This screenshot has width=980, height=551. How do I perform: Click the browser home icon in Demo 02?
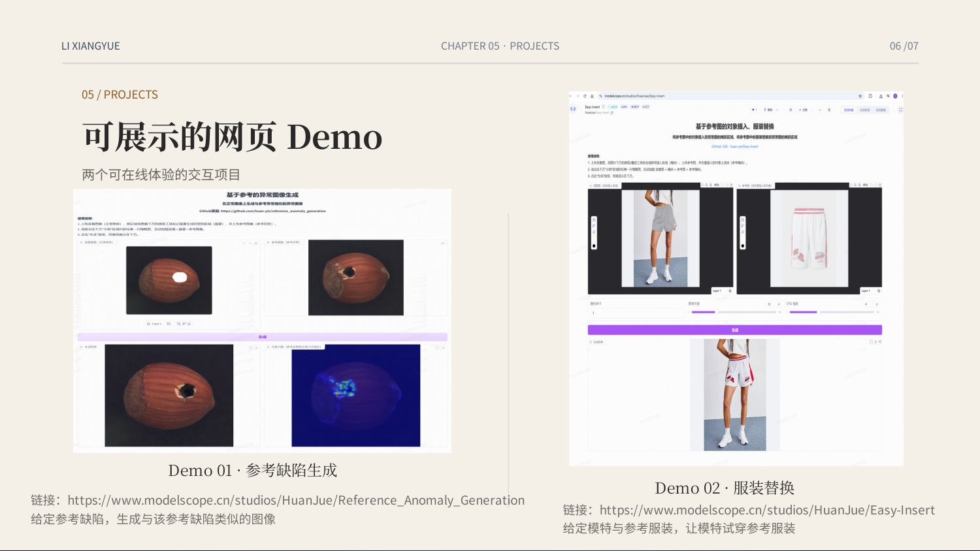click(x=592, y=96)
